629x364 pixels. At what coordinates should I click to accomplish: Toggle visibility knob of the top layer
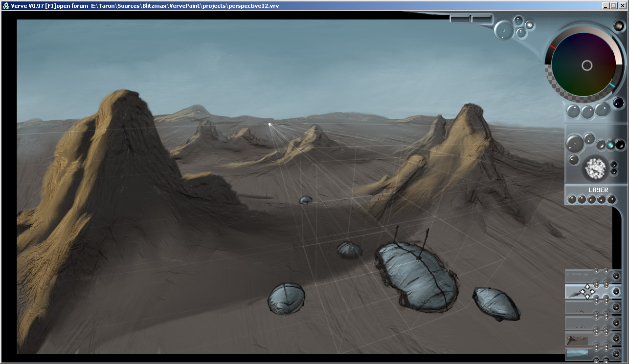616,276
